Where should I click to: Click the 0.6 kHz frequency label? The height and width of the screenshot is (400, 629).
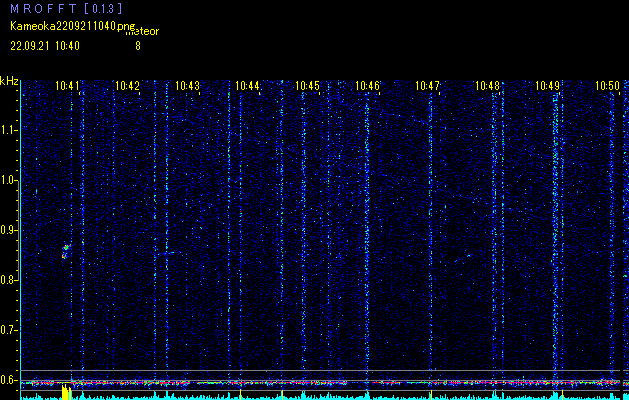(8, 380)
